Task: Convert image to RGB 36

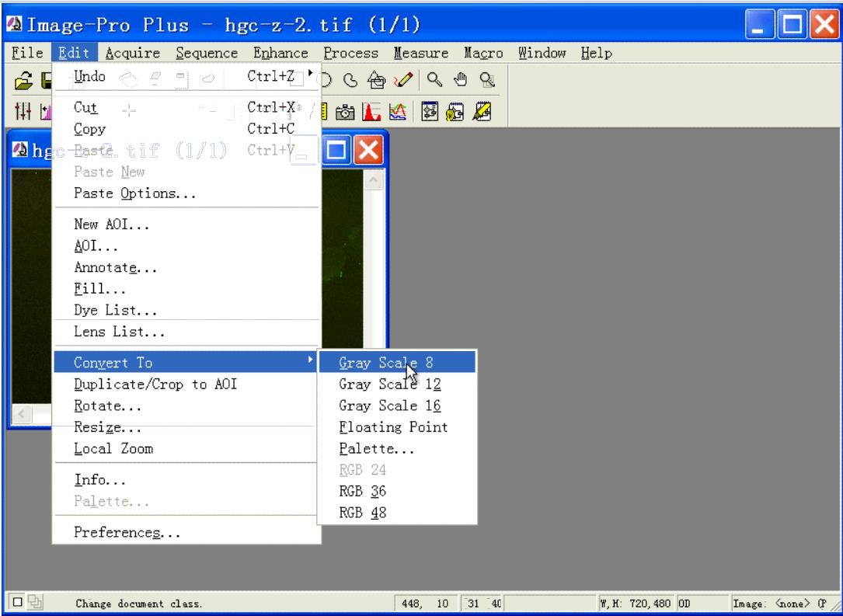Action: point(397,491)
